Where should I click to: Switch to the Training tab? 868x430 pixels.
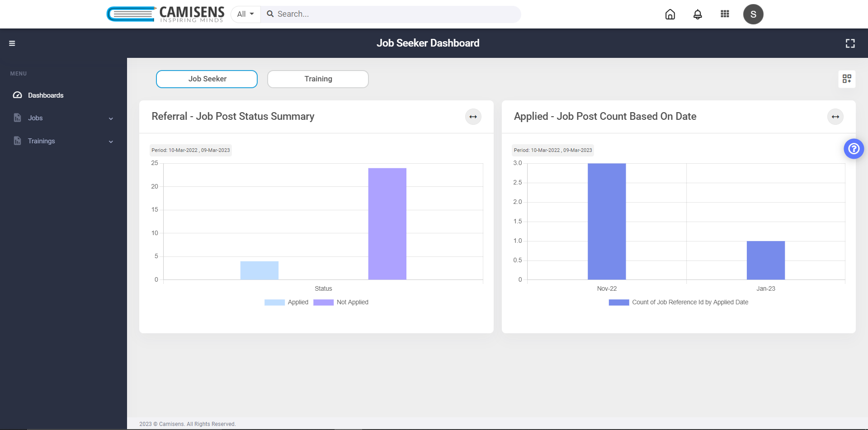[x=318, y=79]
